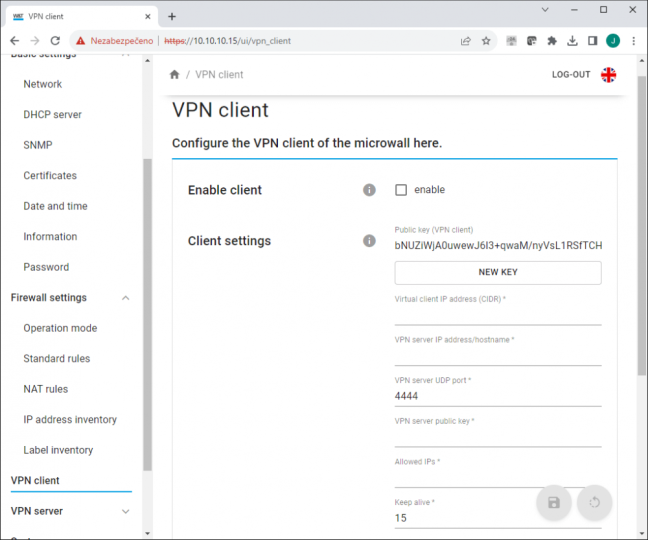The height and width of the screenshot is (540, 648).
Task: Open Operation mode page
Action: coord(60,328)
